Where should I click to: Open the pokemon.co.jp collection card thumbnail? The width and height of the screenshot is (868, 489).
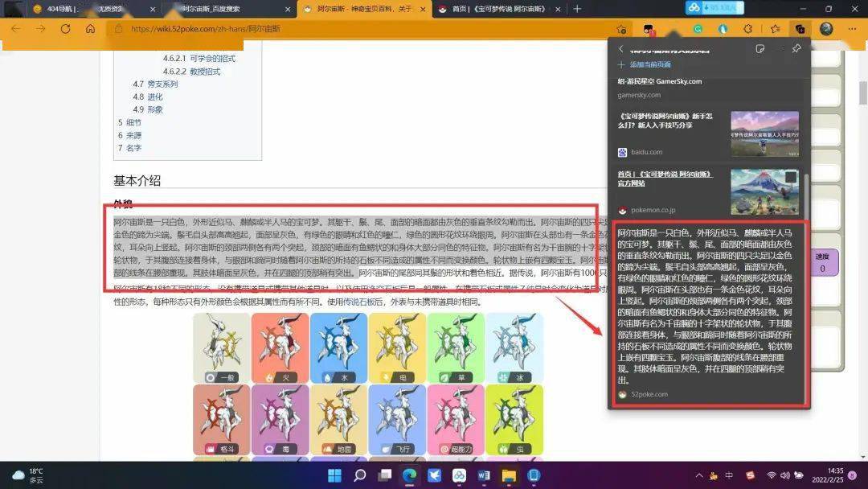[764, 191]
